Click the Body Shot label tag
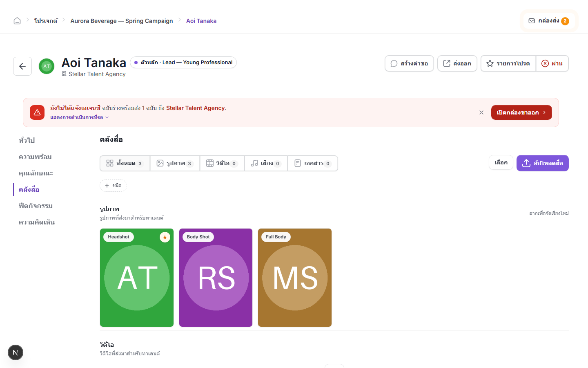Screen dimensions: 588x368 (198, 237)
